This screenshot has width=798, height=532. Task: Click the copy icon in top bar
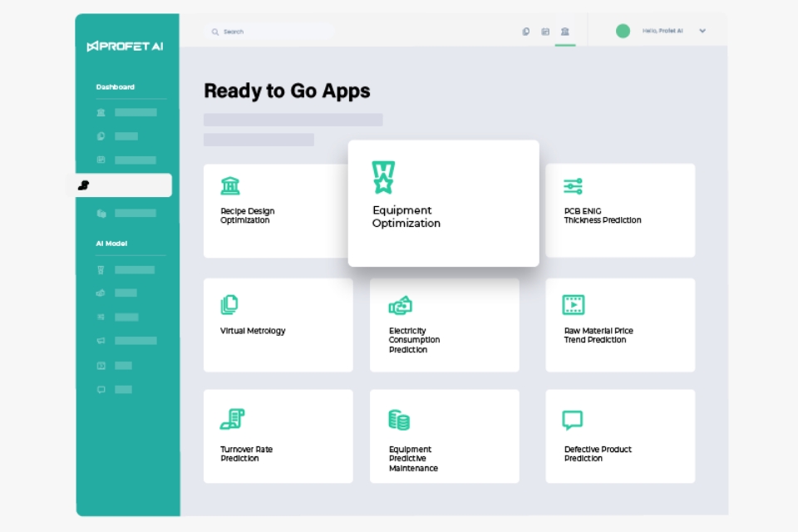525,32
